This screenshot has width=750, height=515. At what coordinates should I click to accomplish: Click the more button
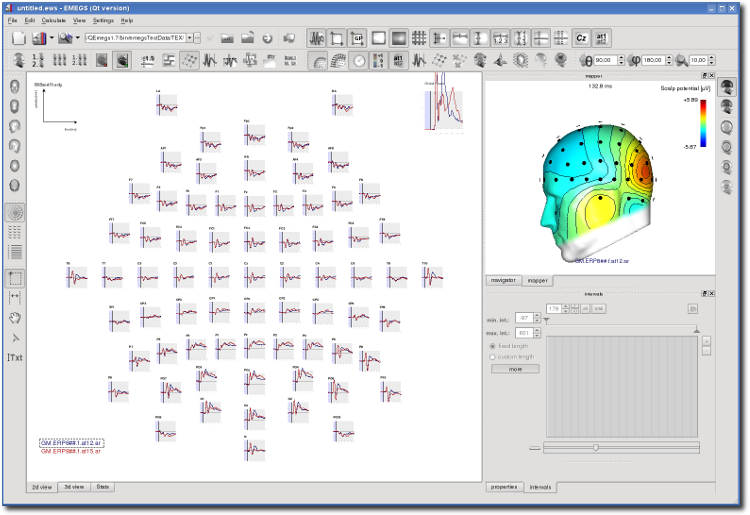[515, 369]
